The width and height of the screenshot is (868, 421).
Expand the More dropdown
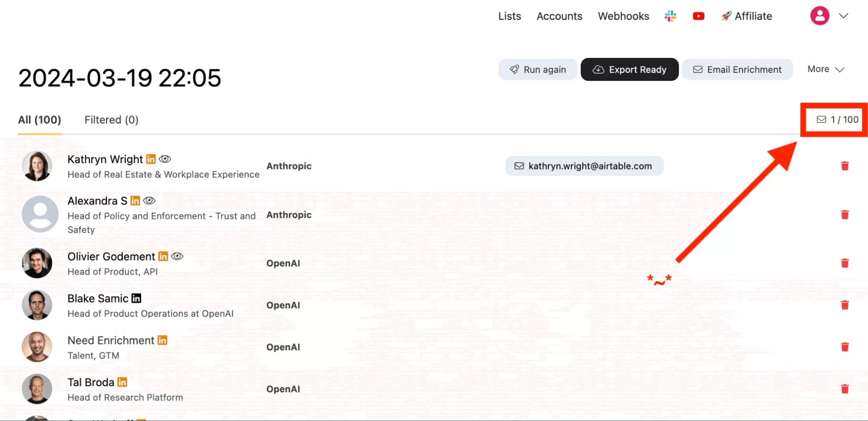(825, 69)
